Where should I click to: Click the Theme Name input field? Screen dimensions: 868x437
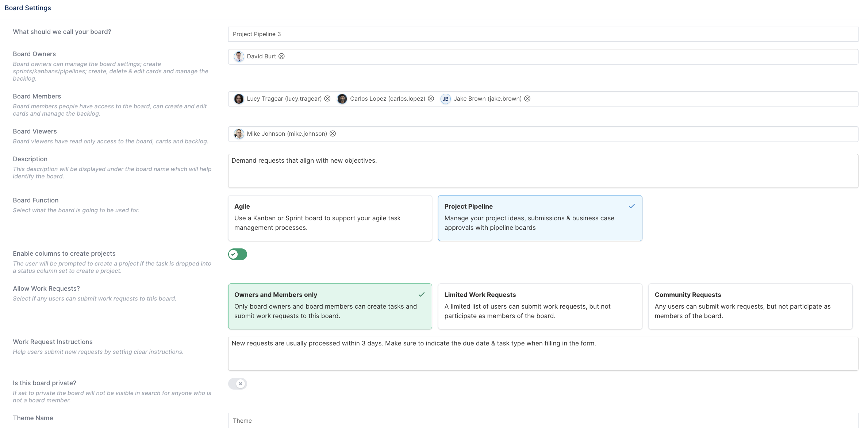[543, 421]
